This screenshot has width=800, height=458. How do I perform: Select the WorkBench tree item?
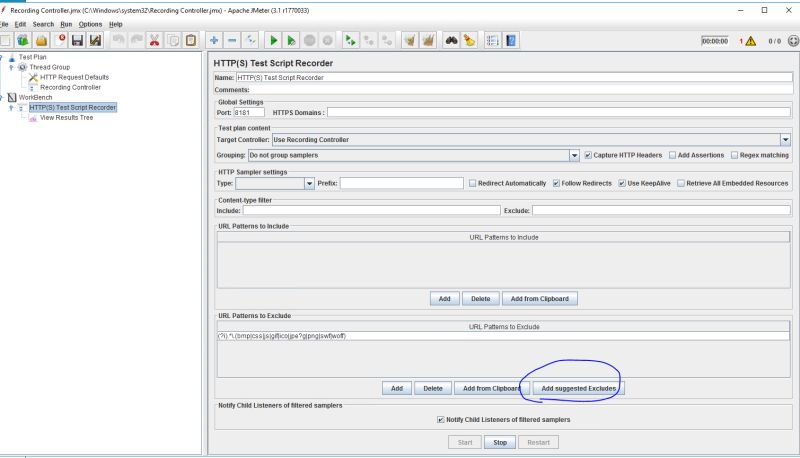pyautogui.click(x=35, y=97)
